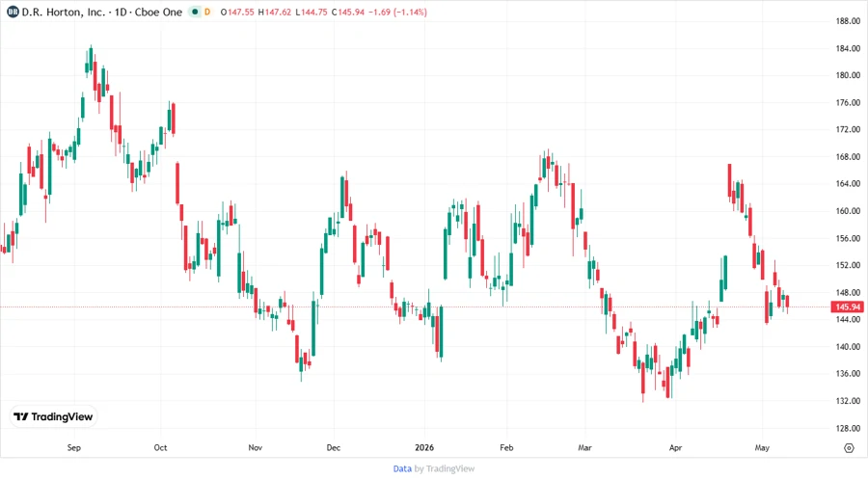Click the Sep label on time axis
This screenshot has height=480, width=868.
73,448
